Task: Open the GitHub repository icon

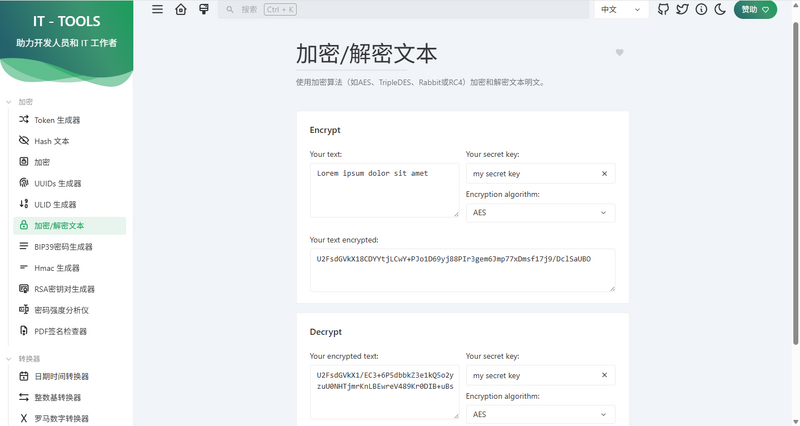Action: point(663,9)
